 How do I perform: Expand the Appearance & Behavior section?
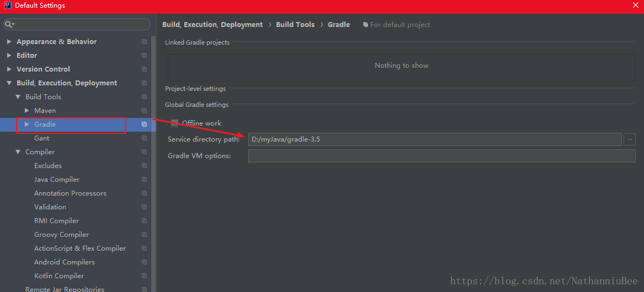point(9,42)
